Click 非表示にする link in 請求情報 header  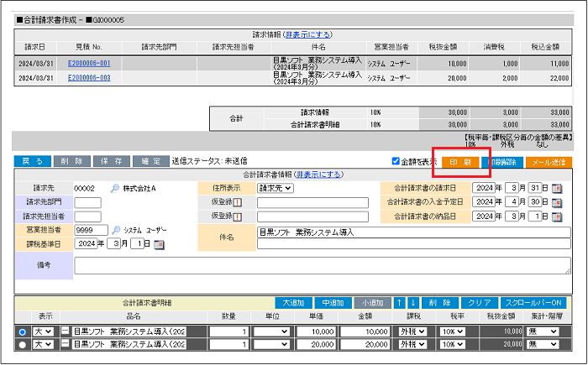[308, 34]
